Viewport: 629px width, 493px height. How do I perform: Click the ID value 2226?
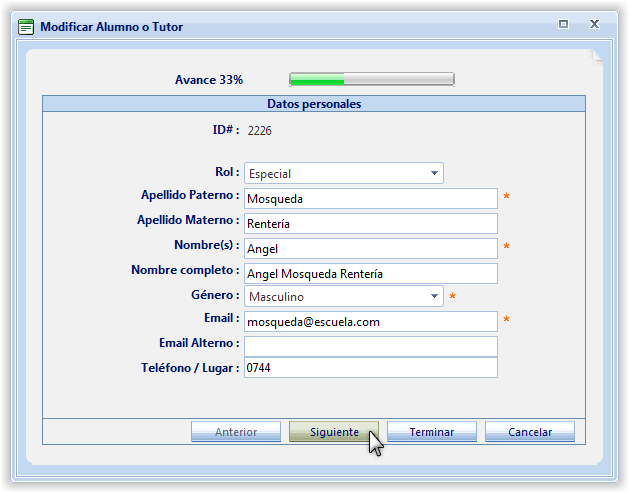[x=260, y=131]
